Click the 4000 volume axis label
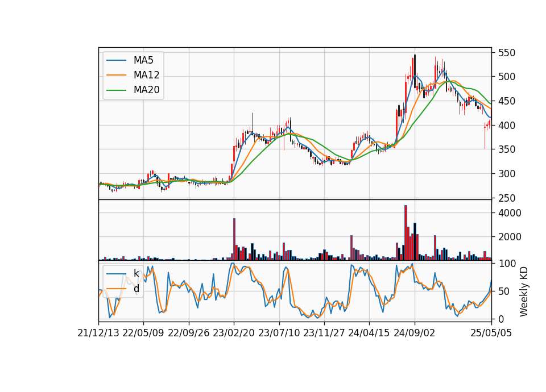Image resolution: width=546 pixels, height=392 pixels. pos(510,213)
